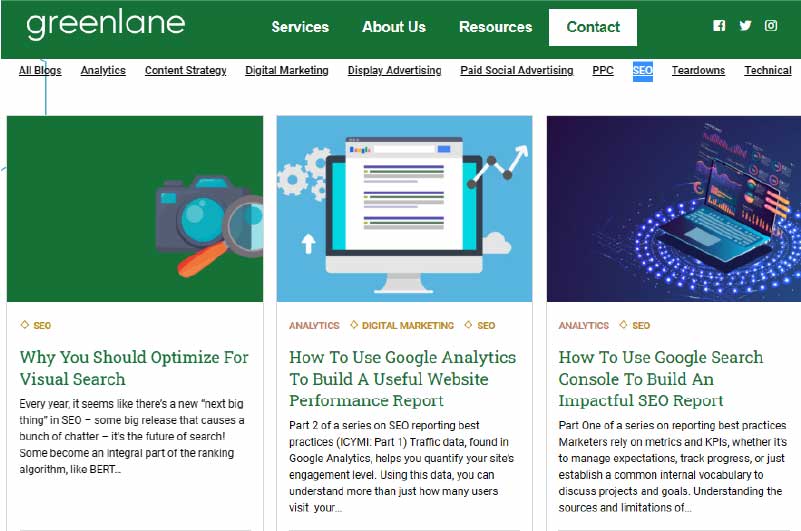Click the greenlane logo
This screenshot has width=801, height=531.
[105, 25]
